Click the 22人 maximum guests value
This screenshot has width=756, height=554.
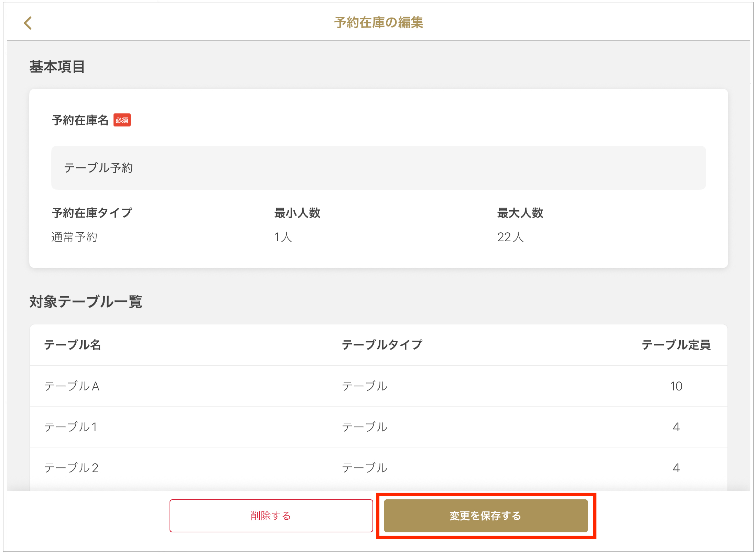tap(510, 237)
